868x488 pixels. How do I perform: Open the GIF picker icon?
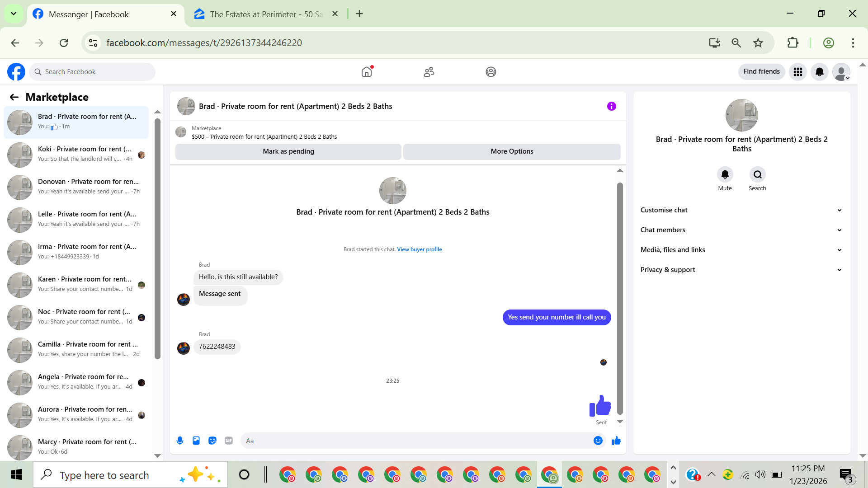point(229,441)
